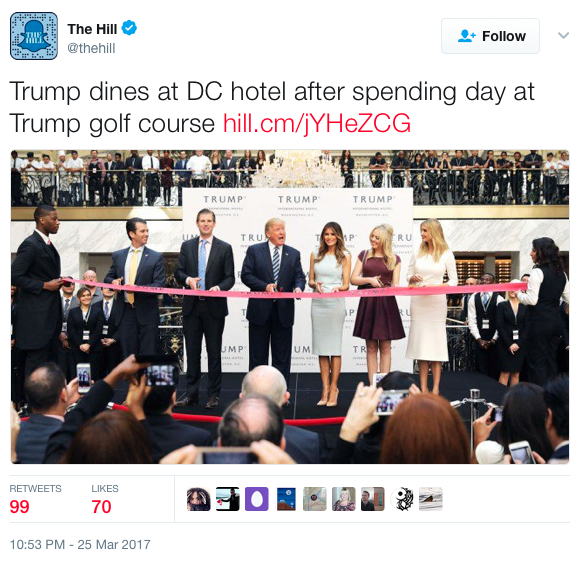
Task: Open the 10:53 PM - 25 Mar 2017 timestamp
Action: 80,544
